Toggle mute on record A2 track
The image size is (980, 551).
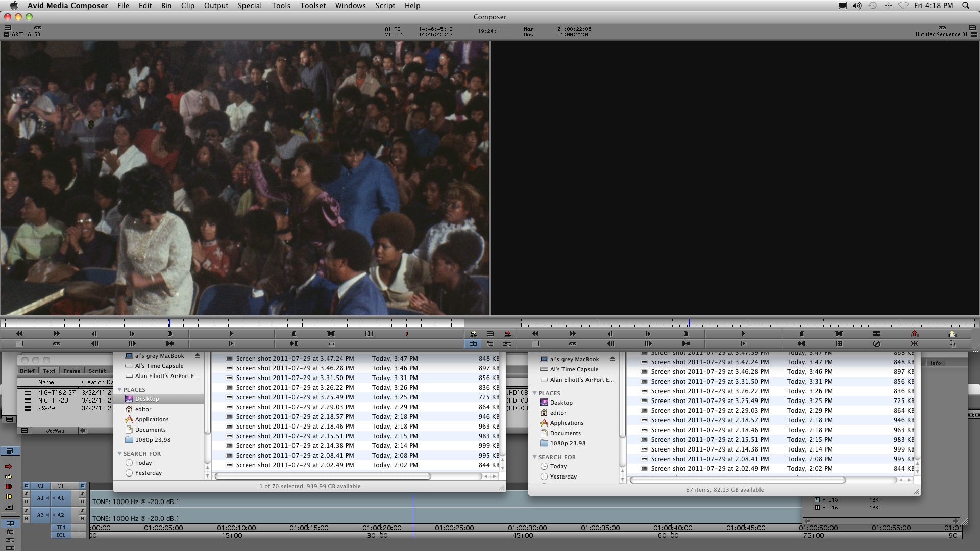pyautogui.click(x=82, y=519)
